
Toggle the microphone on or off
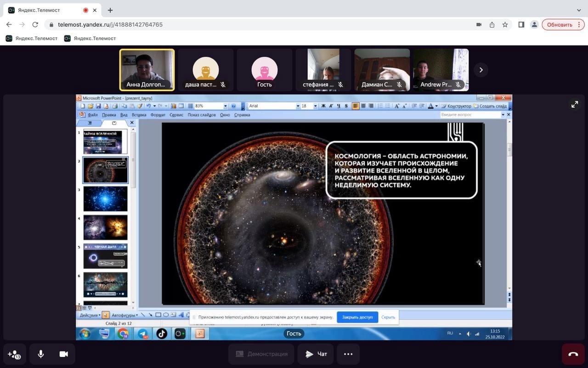[41, 354]
